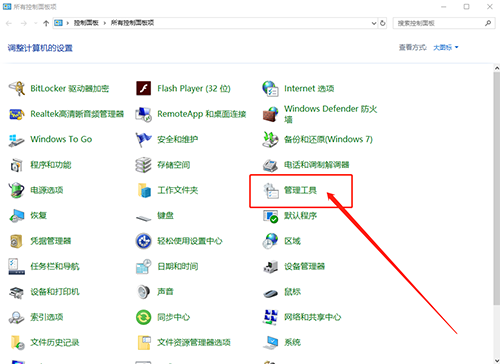Open the 默认程序 link
Screen dimensions: 500x364
coord(300,216)
